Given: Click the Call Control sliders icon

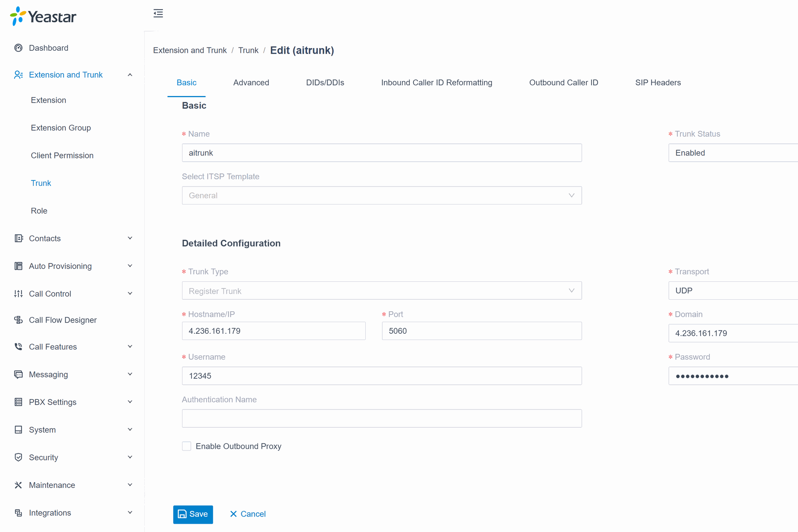Looking at the screenshot, I should point(18,293).
